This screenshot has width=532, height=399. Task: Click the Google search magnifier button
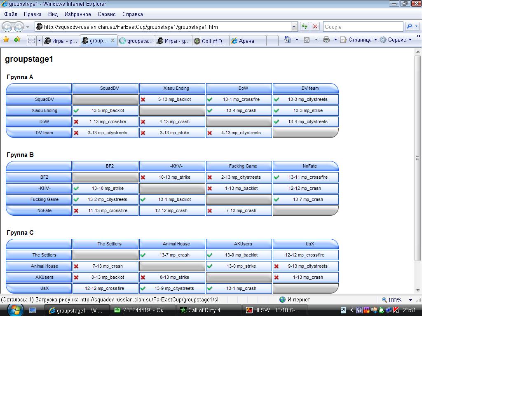[x=409, y=26]
